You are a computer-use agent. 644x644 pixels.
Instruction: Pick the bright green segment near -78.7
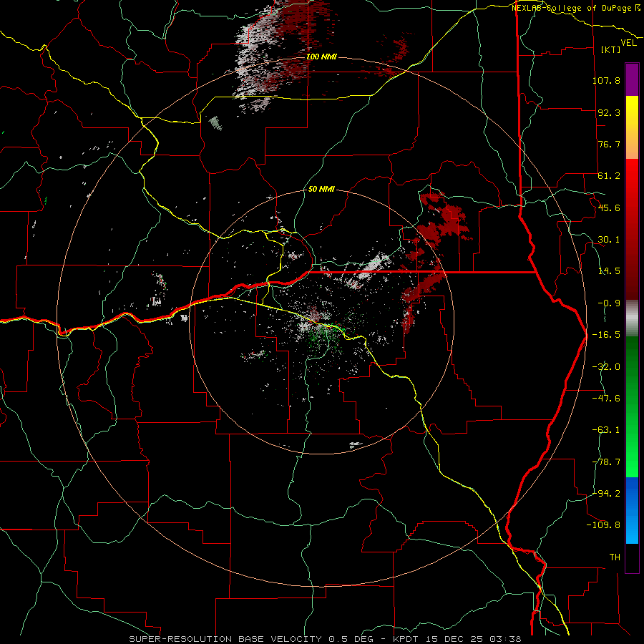coord(632,462)
